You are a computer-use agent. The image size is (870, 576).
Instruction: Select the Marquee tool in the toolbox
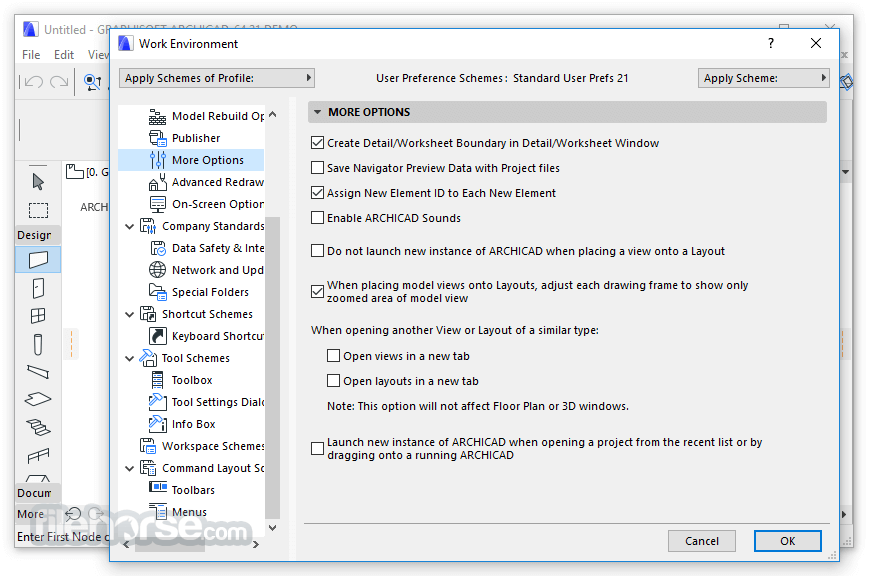click(38, 210)
